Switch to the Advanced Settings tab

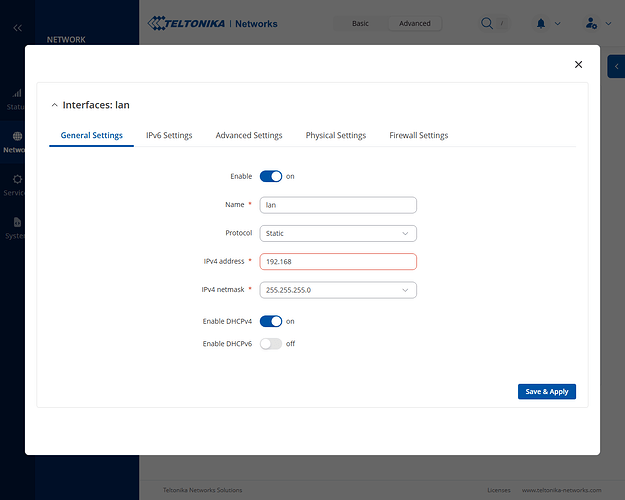[249, 136]
